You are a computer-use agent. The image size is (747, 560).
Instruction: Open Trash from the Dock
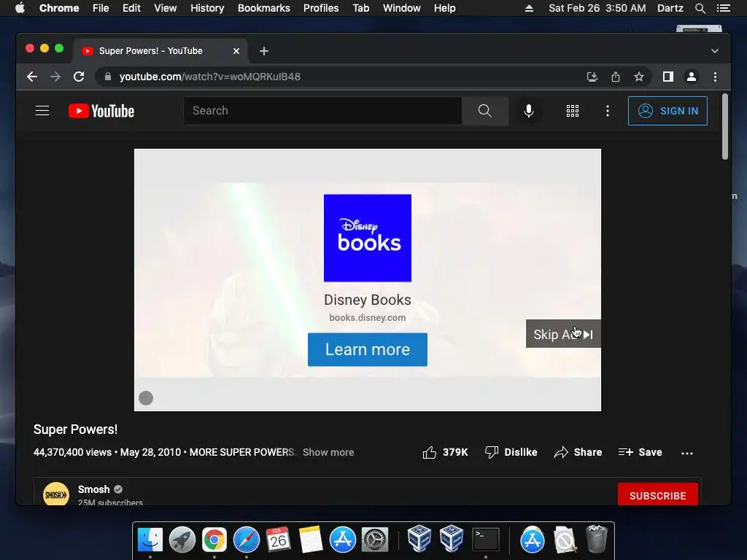coord(597,539)
